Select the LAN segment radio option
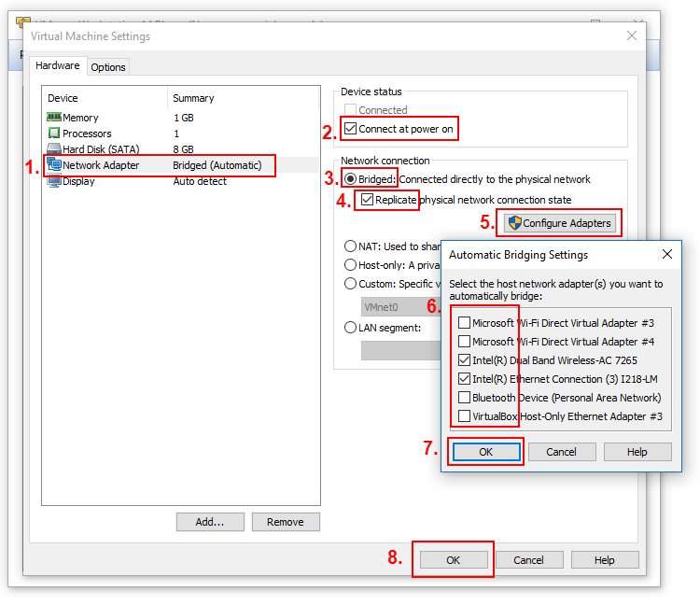Image resolution: width=700 pixels, height=605 pixels. pos(351,328)
